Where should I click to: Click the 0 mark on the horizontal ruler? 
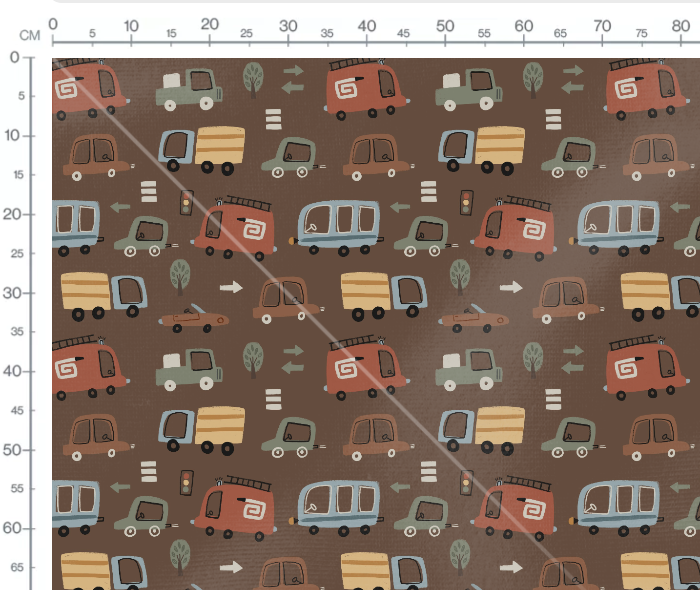tap(53, 24)
